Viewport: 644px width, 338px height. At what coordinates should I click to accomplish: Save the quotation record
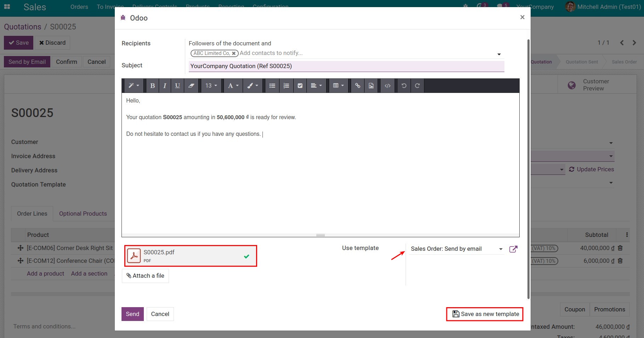point(19,43)
